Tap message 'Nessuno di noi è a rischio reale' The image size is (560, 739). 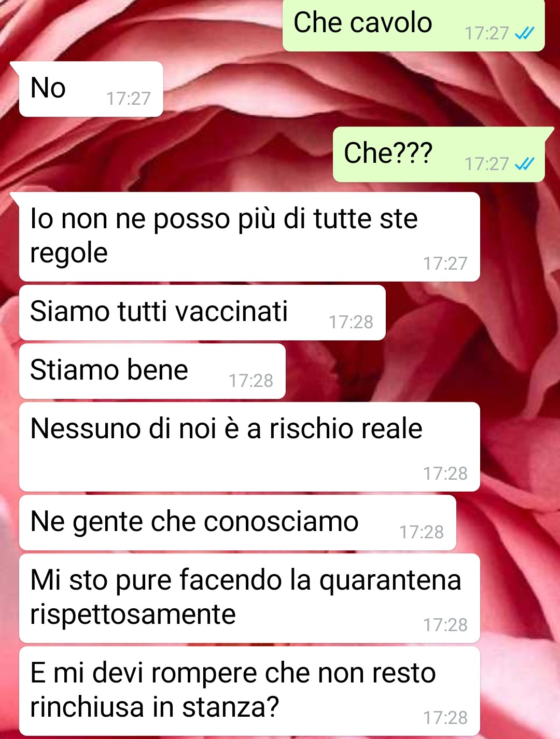[x=249, y=447]
